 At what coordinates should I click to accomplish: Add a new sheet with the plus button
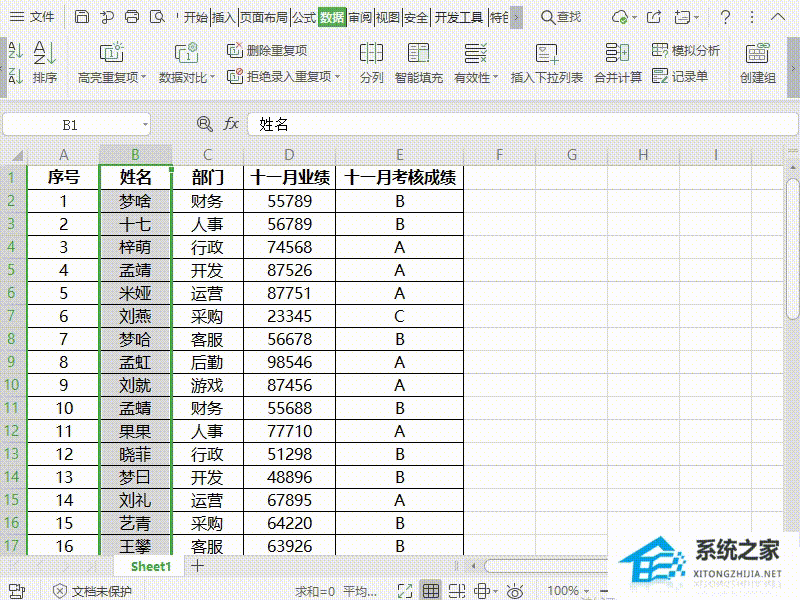[196, 565]
